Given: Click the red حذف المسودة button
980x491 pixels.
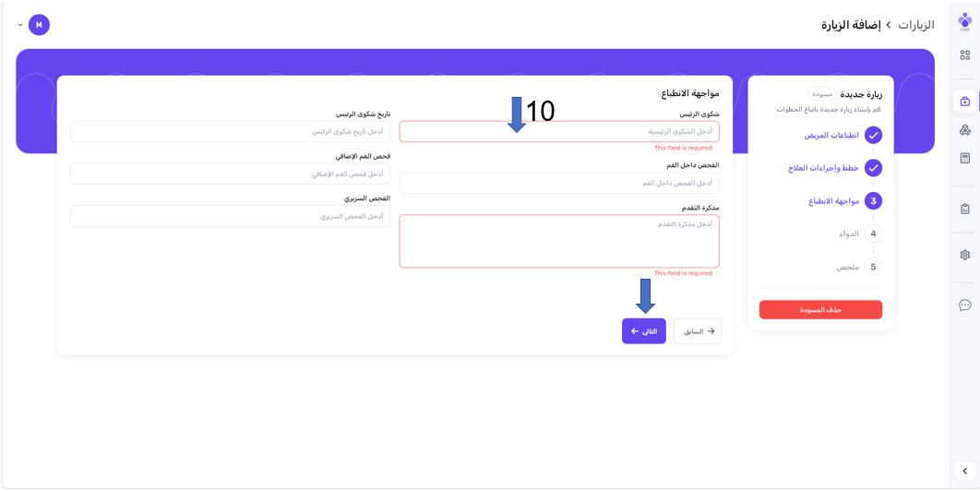Looking at the screenshot, I should 820,310.
